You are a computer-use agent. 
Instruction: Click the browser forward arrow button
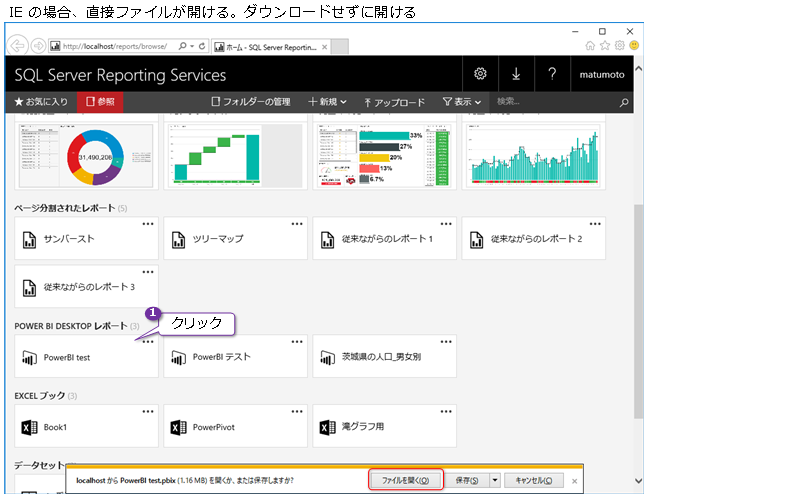[38, 46]
